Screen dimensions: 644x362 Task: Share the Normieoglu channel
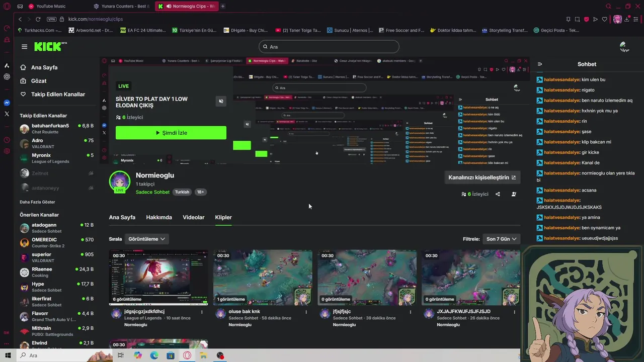tap(498, 194)
